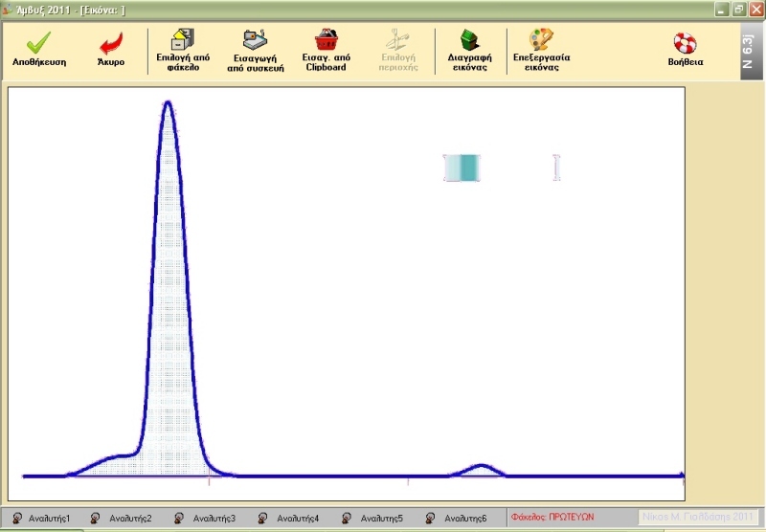Image resolution: width=766 pixels, height=532 pixels.
Task: Switch to Αναλυτής4
Action: coord(289,518)
